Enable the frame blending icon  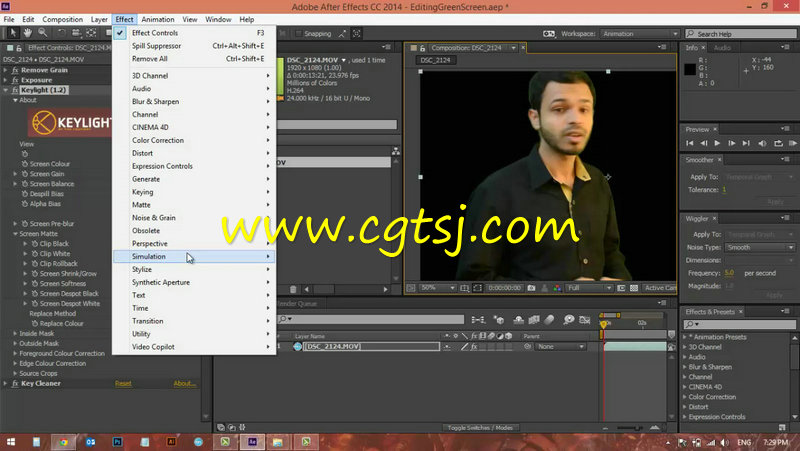click(534, 320)
